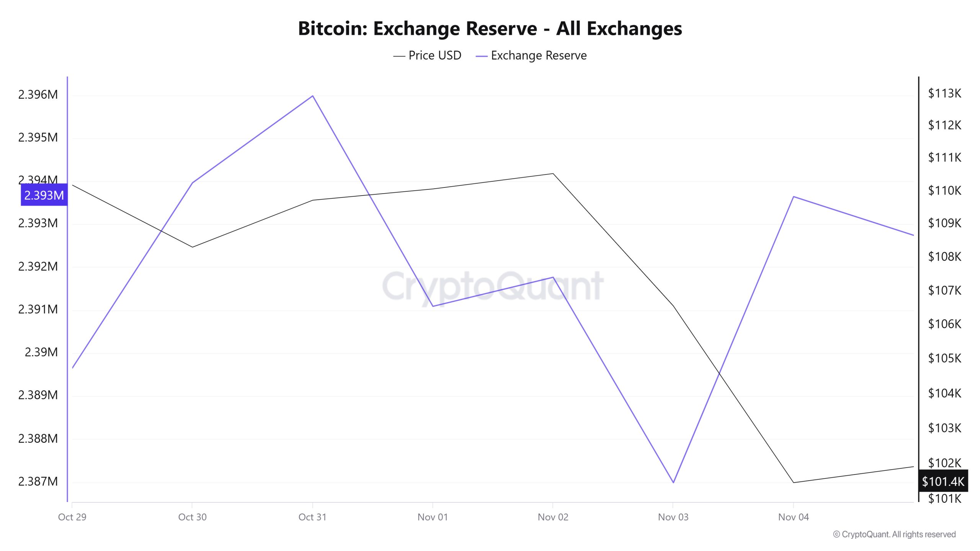The height and width of the screenshot is (551, 980).
Task: Select the Oct 31 date tick label
Action: coord(312,517)
